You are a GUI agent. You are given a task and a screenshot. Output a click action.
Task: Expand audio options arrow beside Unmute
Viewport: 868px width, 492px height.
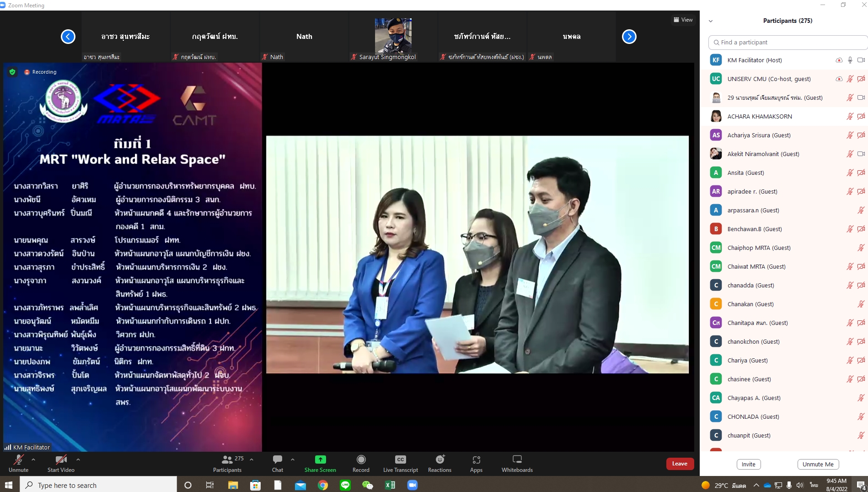pos(33,459)
